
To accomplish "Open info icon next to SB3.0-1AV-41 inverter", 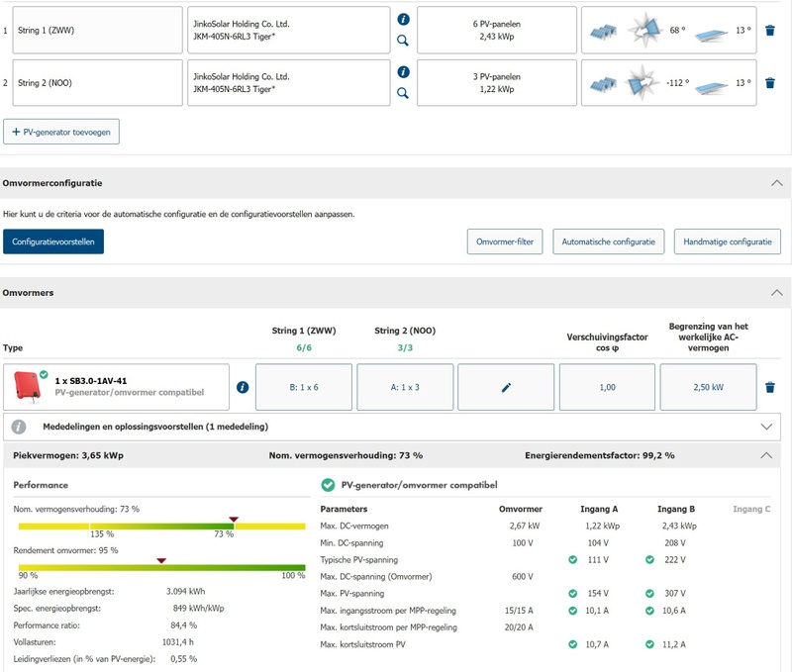I will pyautogui.click(x=243, y=388).
